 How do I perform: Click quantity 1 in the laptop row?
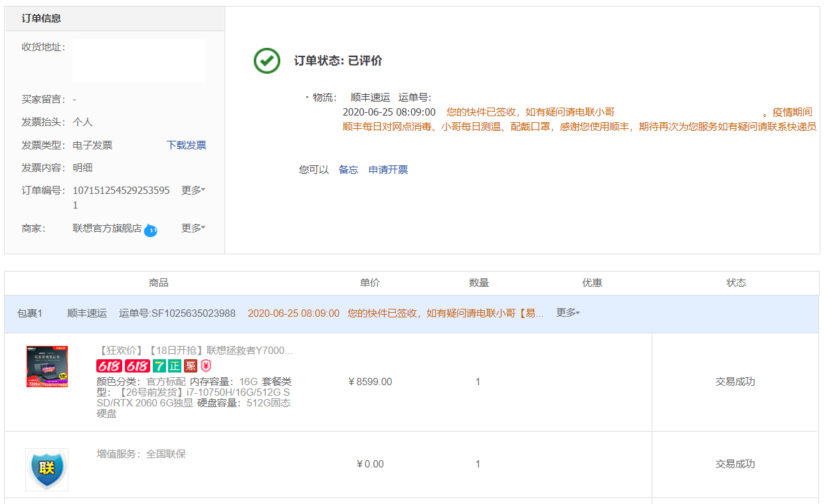point(478,382)
